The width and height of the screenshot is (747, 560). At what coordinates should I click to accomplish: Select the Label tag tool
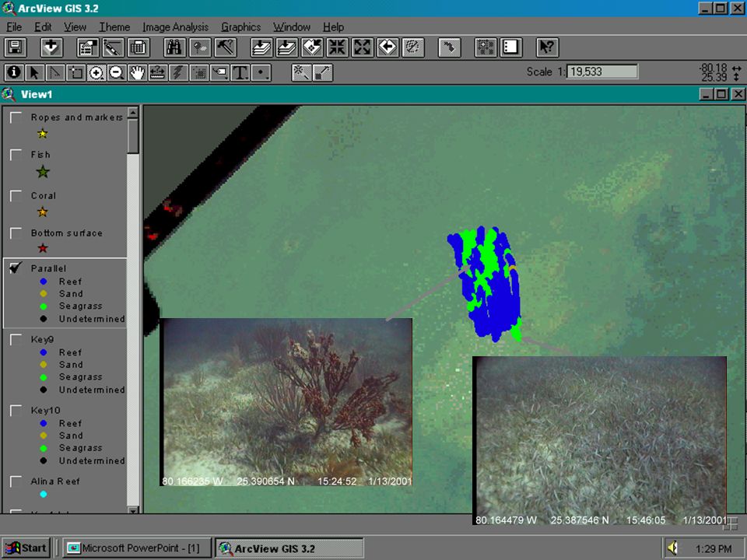coord(219,72)
